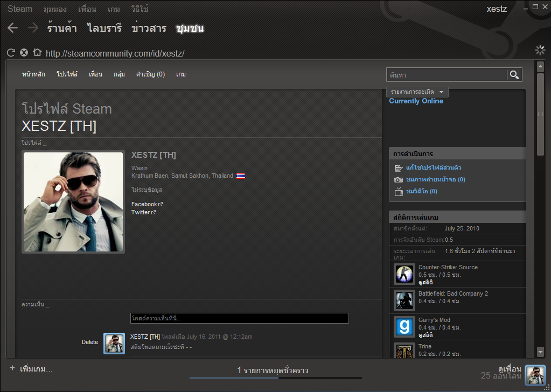
Task: Click the search magnifier icon
Action: point(514,75)
